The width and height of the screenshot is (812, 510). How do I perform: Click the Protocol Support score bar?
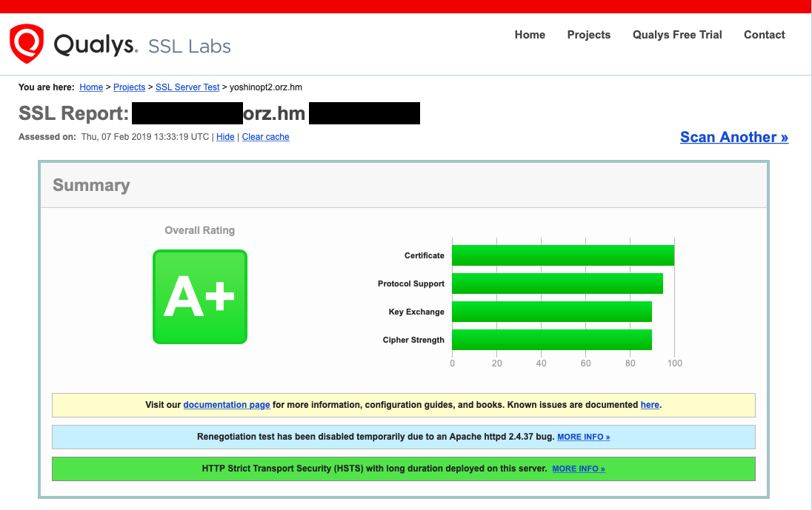[x=557, y=283]
